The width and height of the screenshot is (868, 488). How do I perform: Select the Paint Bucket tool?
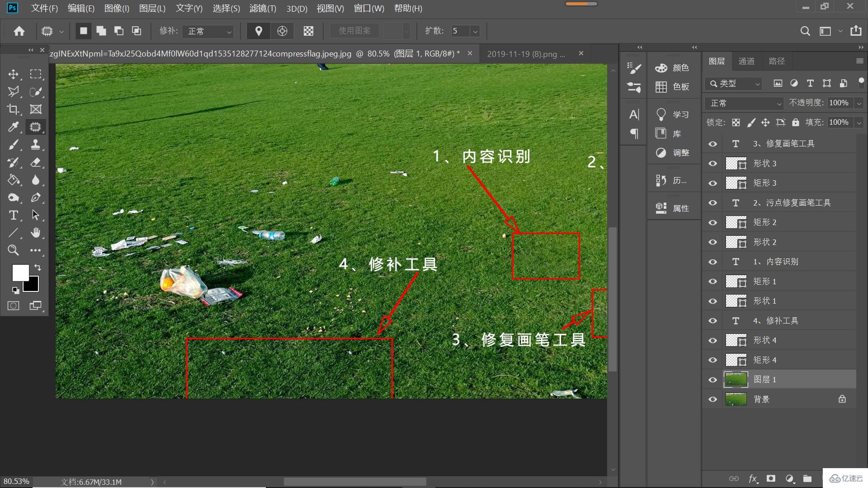(x=14, y=180)
